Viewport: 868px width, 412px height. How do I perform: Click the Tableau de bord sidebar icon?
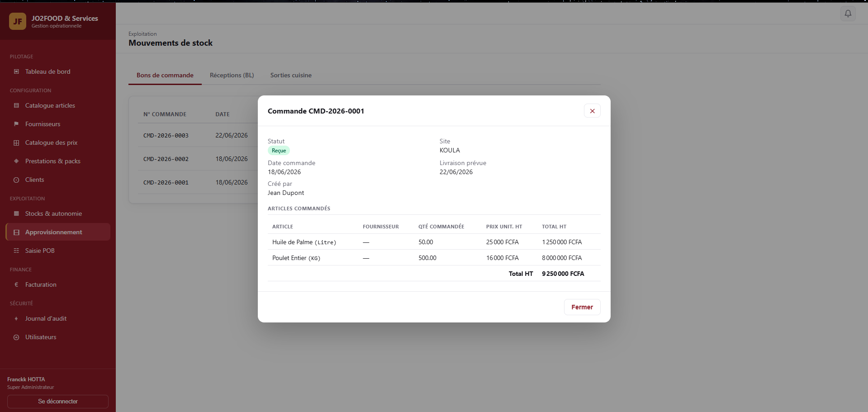coord(16,71)
